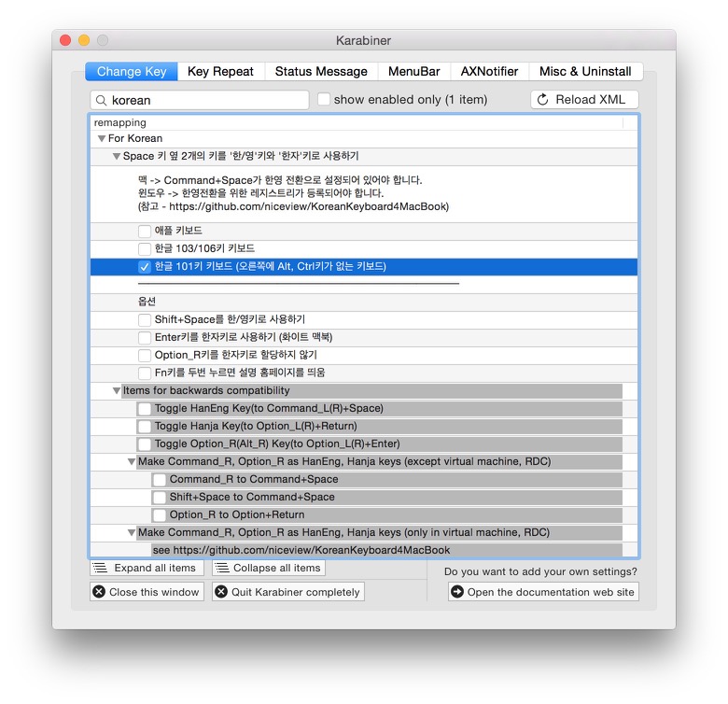Collapse the Space 키 옆 2개의 키 section
Screen dimensions: 728x704
(117, 156)
